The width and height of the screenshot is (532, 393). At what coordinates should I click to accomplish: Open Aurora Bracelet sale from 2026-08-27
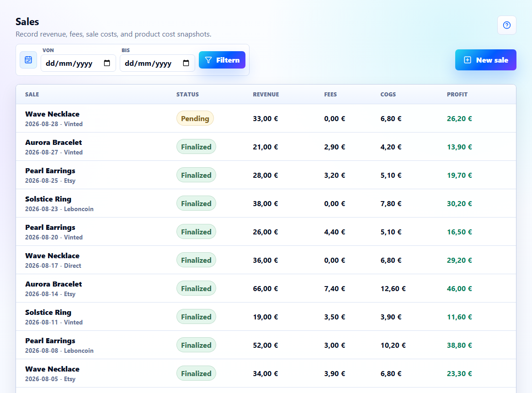(x=266, y=147)
